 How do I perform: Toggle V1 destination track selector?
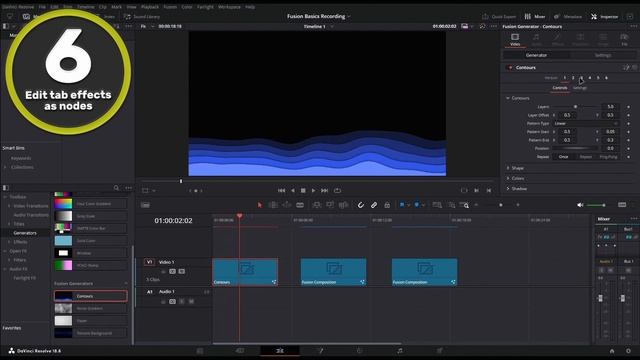[149, 262]
